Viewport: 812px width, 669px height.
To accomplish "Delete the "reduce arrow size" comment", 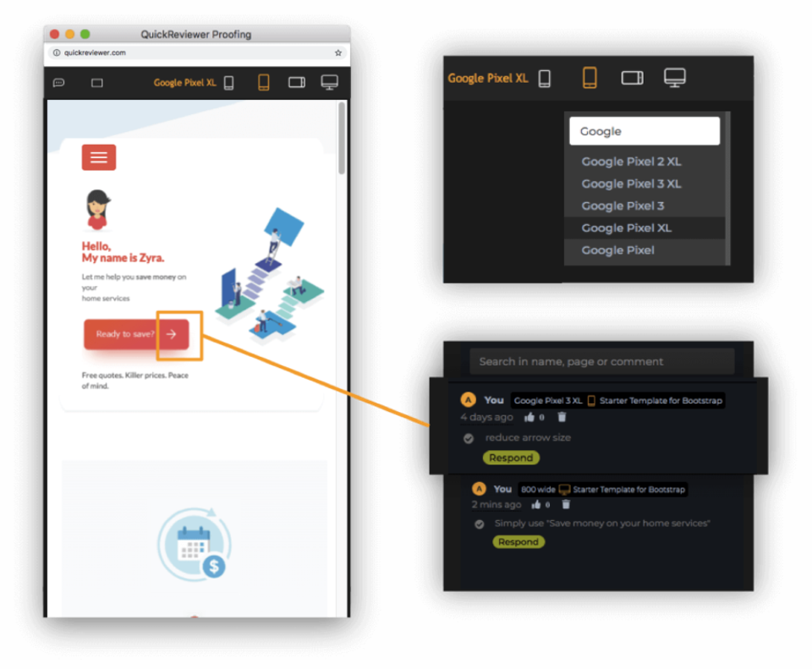I will tap(562, 417).
